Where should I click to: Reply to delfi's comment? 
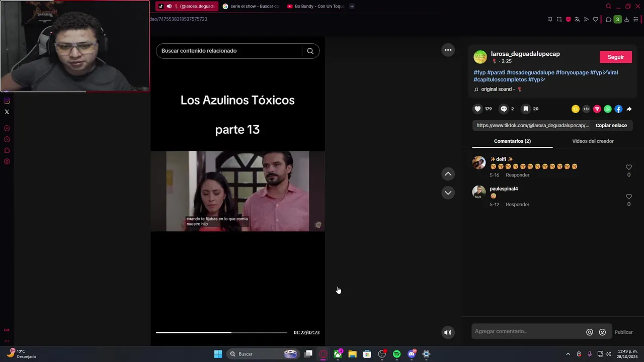point(517,175)
